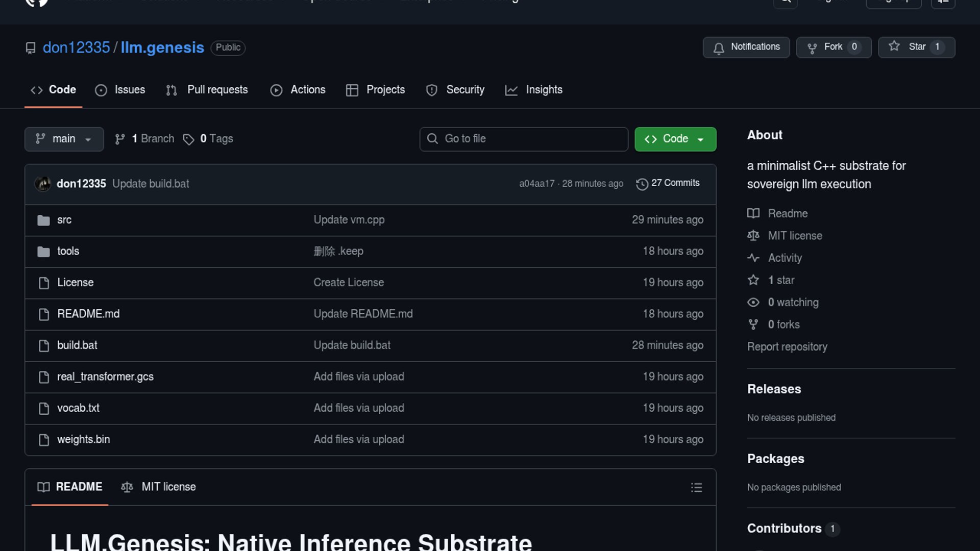Click Report repository link
Image resolution: width=980 pixels, height=551 pixels.
tap(787, 346)
